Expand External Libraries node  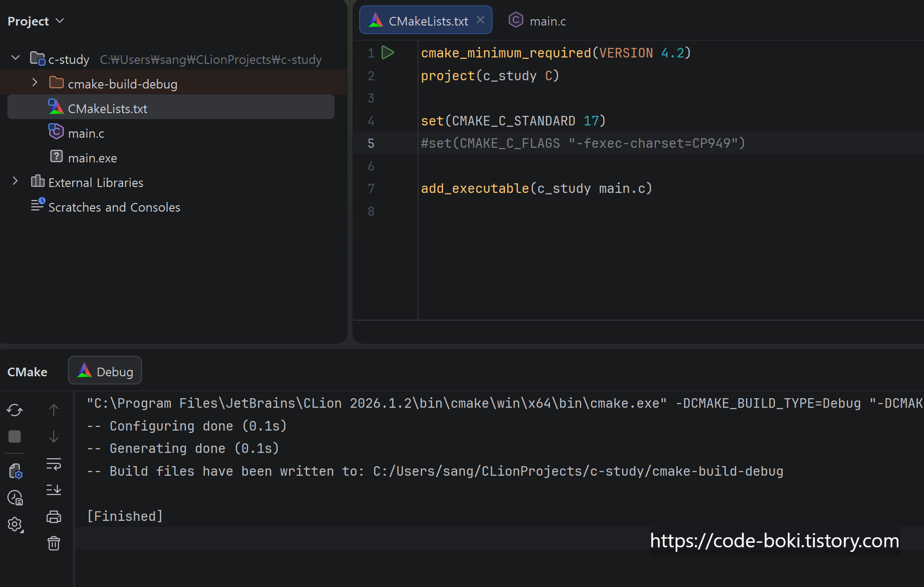pos(15,181)
